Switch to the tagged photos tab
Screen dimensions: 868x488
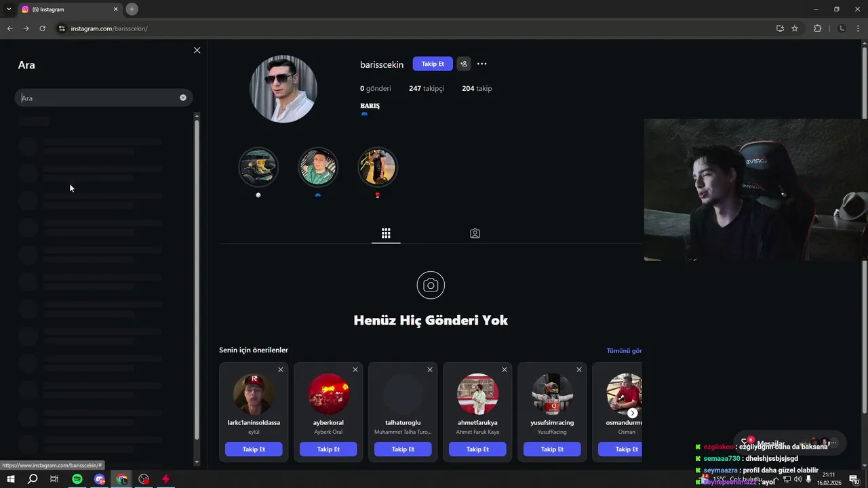click(475, 233)
